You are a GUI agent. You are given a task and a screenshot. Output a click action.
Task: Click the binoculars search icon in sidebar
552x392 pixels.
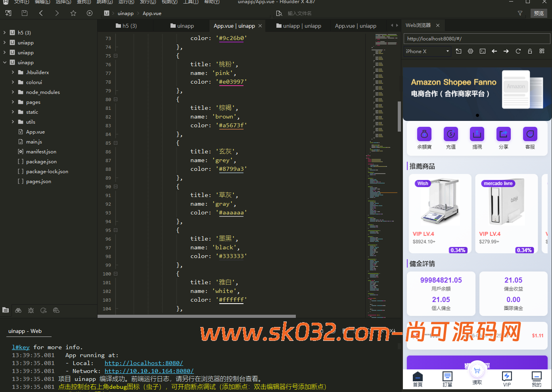tap(18, 310)
